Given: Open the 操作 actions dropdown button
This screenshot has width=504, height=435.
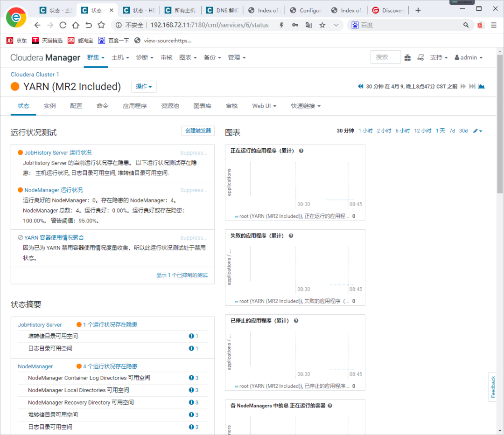Looking at the screenshot, I should pyautogui.click(x=144, y=86).
